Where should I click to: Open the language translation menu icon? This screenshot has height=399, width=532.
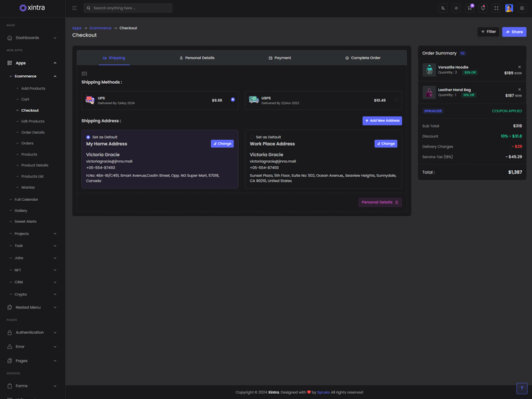tap(443, 8)
